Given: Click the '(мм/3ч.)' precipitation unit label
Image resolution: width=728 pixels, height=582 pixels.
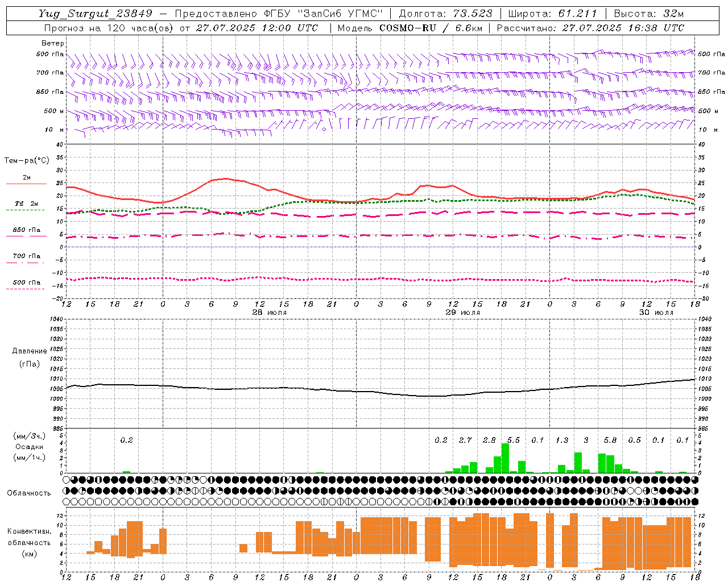Looking at the screenshot, I should click(x=30, y=436).
